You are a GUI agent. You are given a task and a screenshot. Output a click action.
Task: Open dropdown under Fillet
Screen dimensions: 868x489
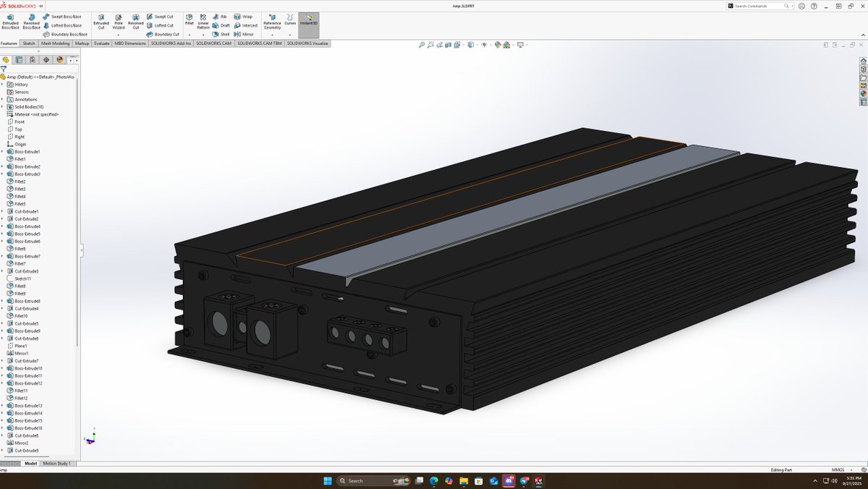189,34
